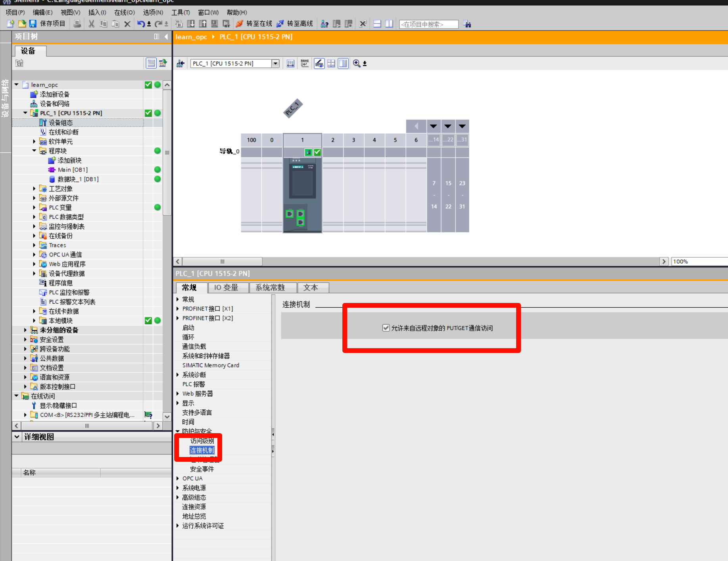Click expand arrow above slots 14
Screen dimensions: 728x561
click(x=433, y=126)
